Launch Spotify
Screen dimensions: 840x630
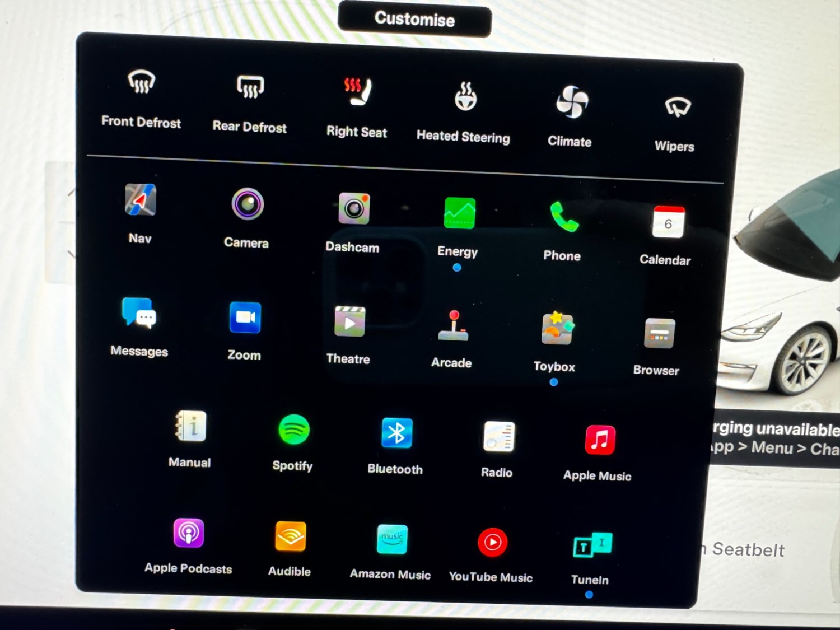tap(294, 430)
